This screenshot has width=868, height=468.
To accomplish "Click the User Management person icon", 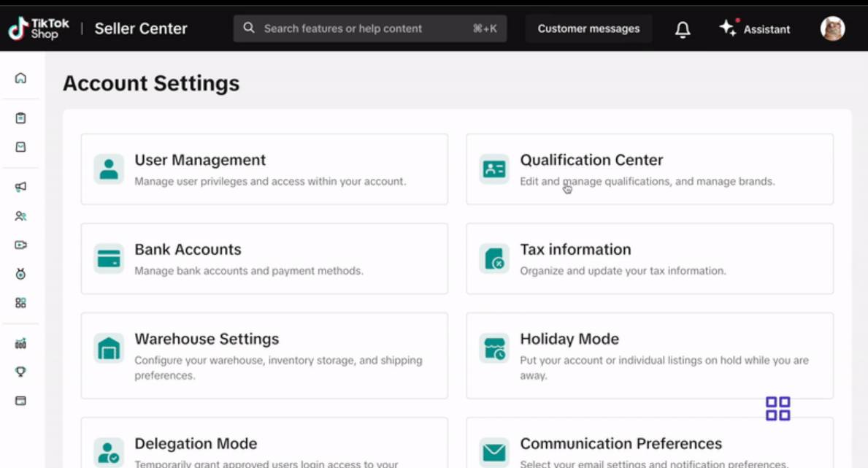I will [109, 169].
